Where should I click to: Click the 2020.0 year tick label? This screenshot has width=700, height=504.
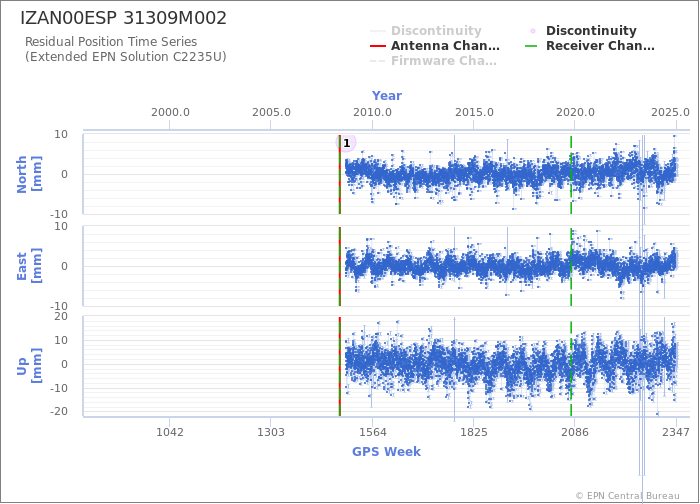click(x=575, y=112)
